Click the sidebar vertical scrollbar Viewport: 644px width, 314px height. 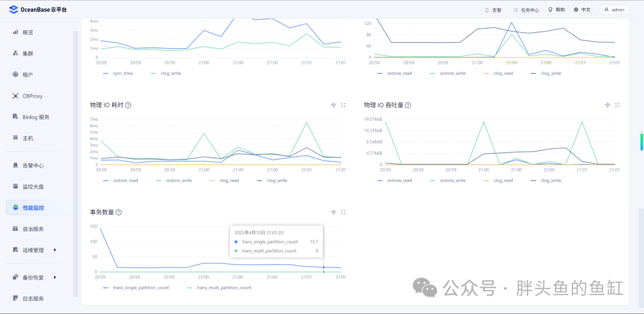click(x=76, y=164)
